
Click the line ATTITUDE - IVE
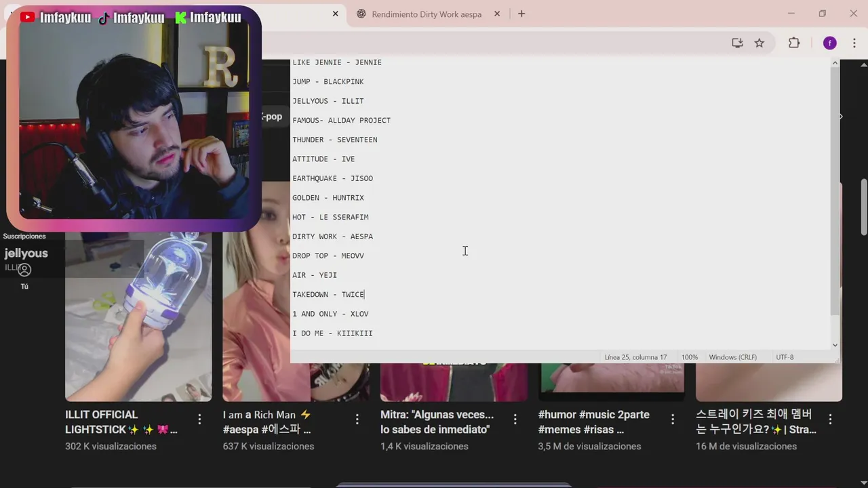(x=323, y=159)
